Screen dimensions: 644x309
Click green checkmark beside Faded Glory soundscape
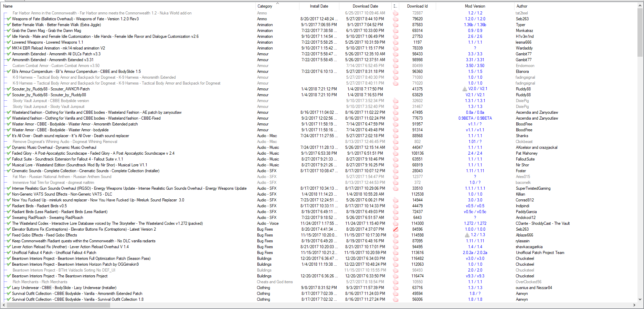pos(9,153)
